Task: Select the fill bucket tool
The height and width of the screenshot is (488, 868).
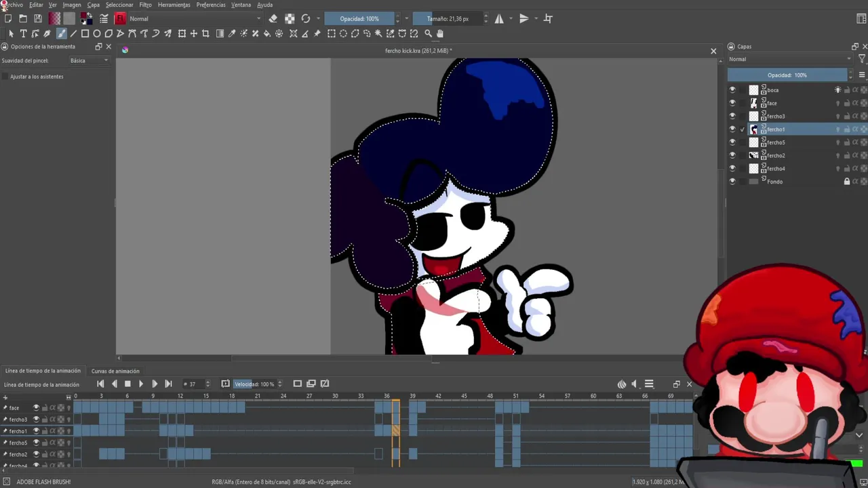Action: pyautogui.click(x=267, y=33)
